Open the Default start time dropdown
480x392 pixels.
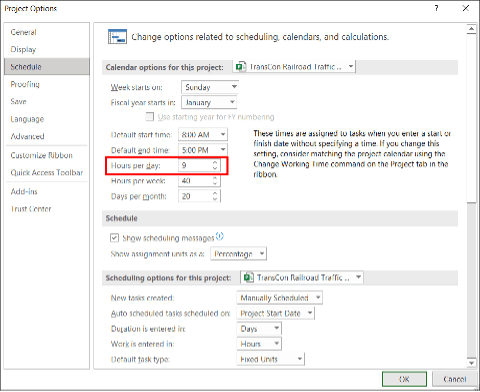click(x=203, y=135)
